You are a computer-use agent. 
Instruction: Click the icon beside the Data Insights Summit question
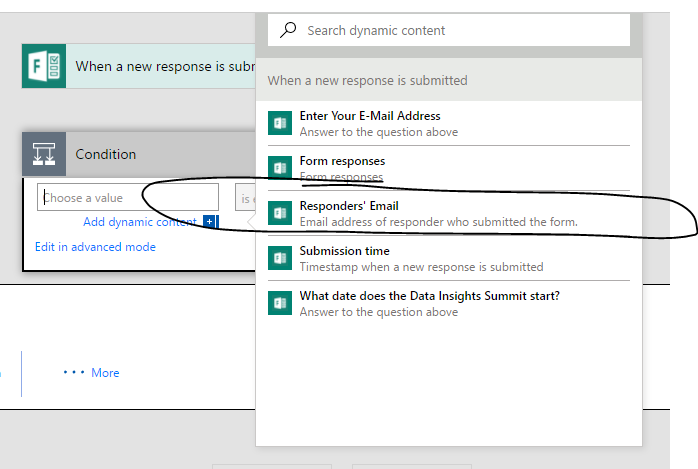[279, 303]
